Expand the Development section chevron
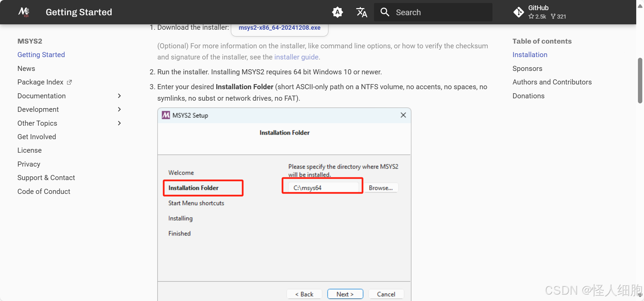Image resolution: width=644 pixels, height=301 pixels. (x=119, y=109)
